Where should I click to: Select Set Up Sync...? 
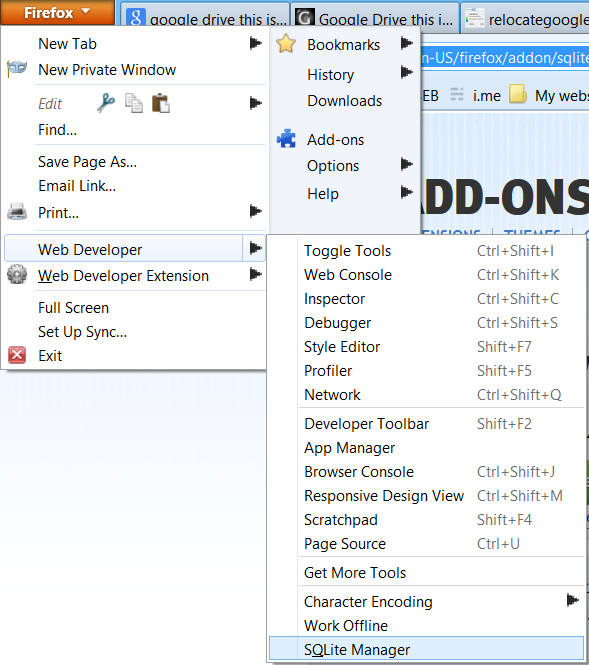(82, 332)
